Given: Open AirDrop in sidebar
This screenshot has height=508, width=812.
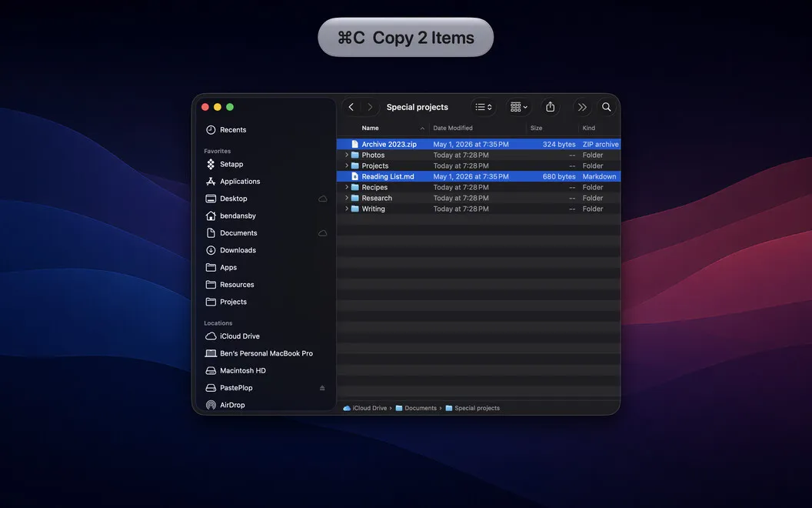Looking at the screenshot, I should click(x=232, y=404).
